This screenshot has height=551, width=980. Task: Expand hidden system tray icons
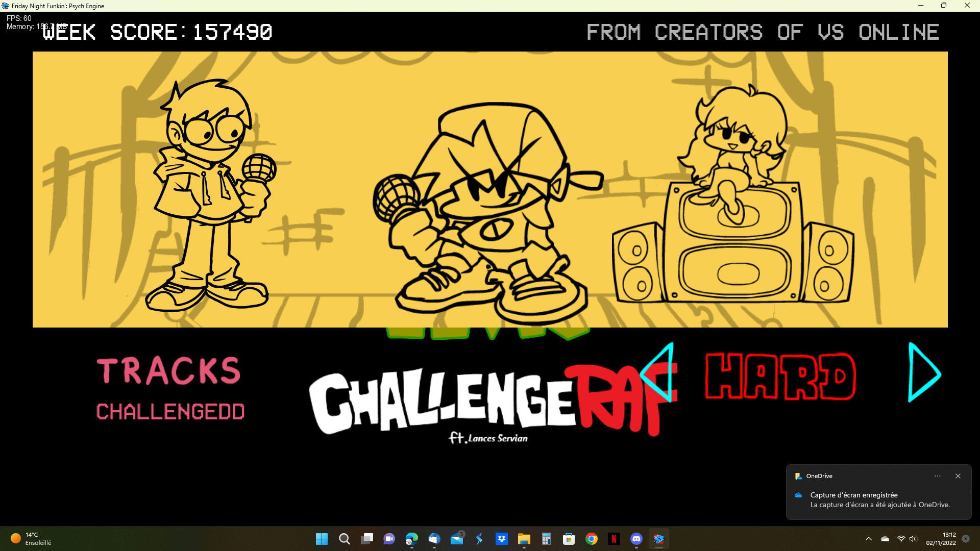[x=869, y=539]
